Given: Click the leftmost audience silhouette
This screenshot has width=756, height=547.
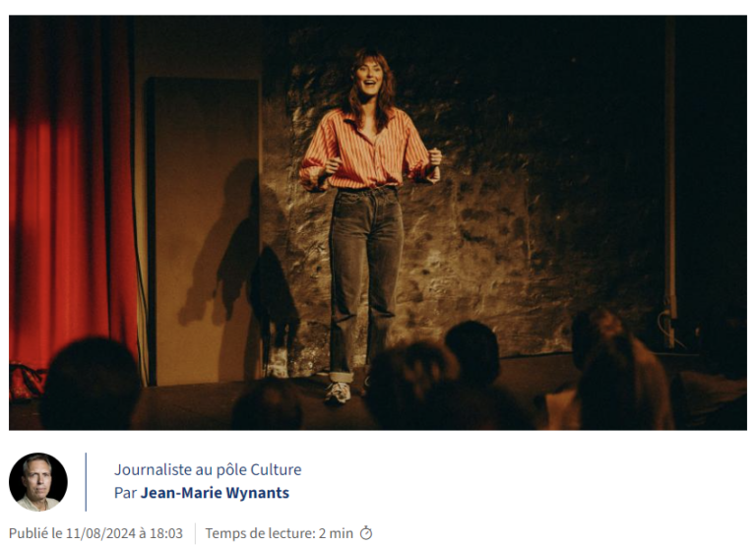Looking at the screenshot, I should [91, 383].
